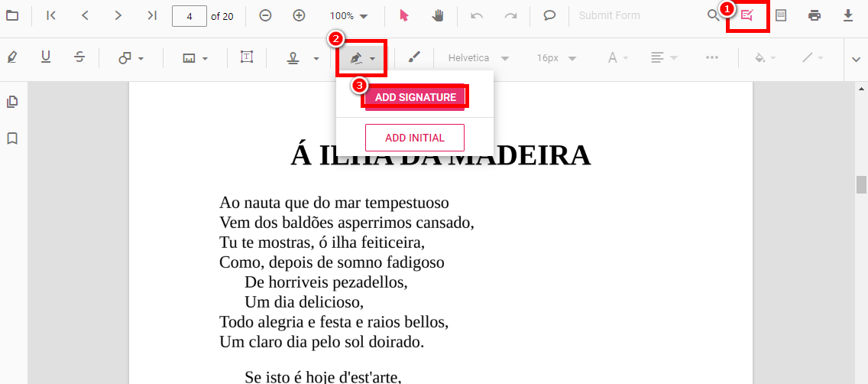Open the 100% zoom level dropdown

point(348,15)
